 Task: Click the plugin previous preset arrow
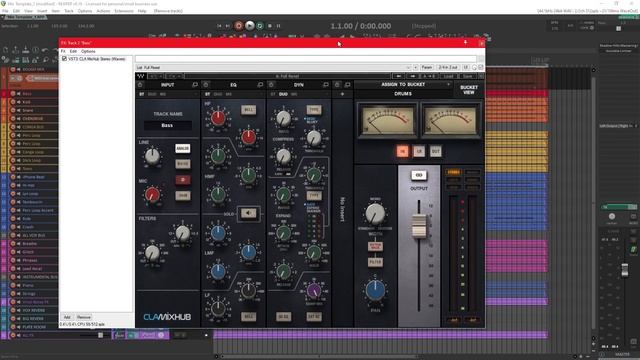pyautogui.click(x=398, y=76)
